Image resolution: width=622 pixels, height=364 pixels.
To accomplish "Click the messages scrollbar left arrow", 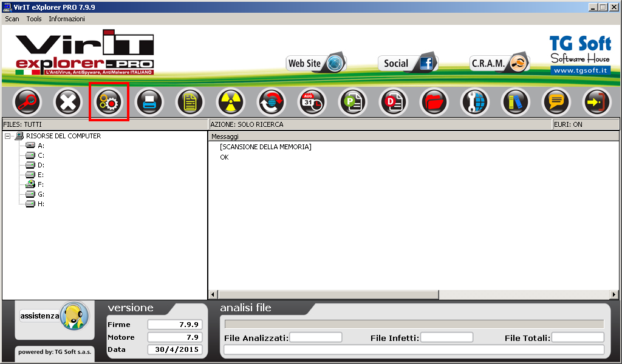I will [213, 294].
